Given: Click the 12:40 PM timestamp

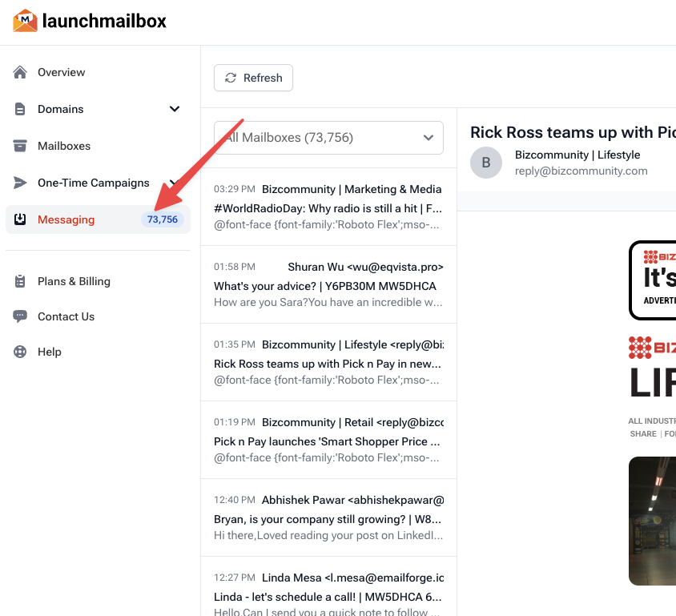Looking at the screenshot, I should 235,500.
